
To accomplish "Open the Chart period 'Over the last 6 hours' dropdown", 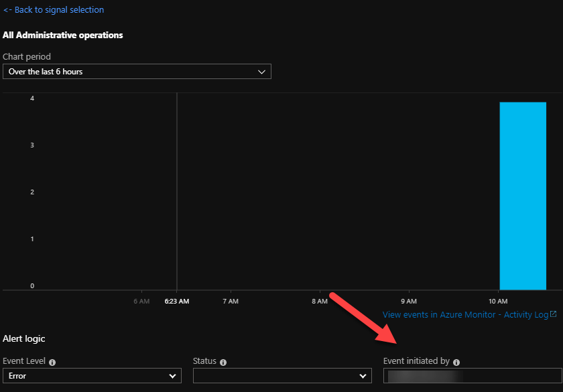I will 137,72.
